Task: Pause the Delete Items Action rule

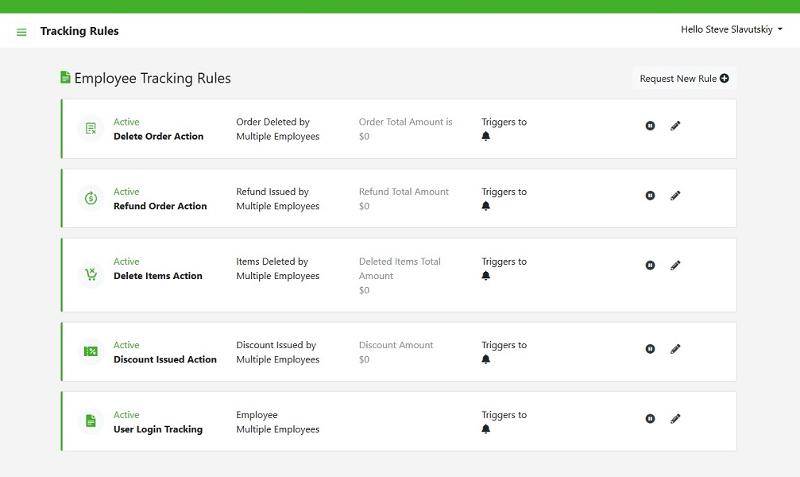Action: click(x=650, y=265)
